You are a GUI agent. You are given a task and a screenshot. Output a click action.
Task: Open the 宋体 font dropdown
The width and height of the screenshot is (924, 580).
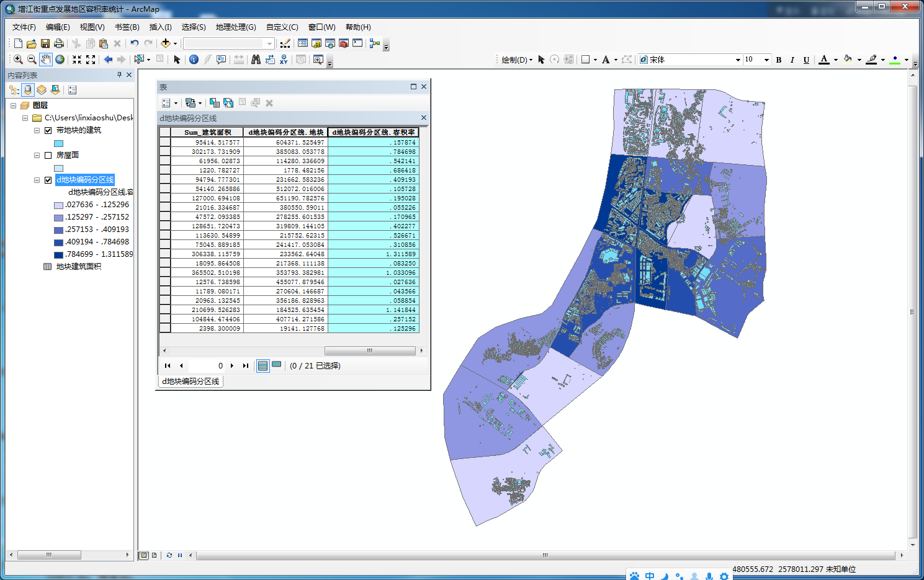[738, 60]
